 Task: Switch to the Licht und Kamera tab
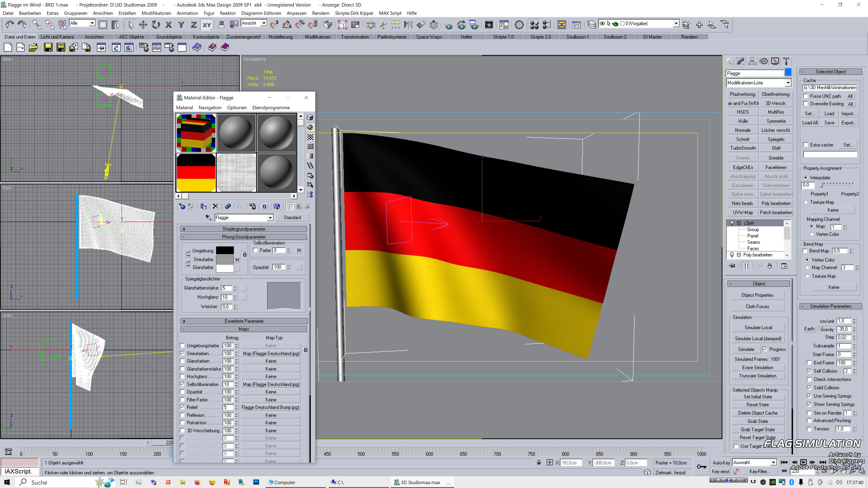[57, 37]
